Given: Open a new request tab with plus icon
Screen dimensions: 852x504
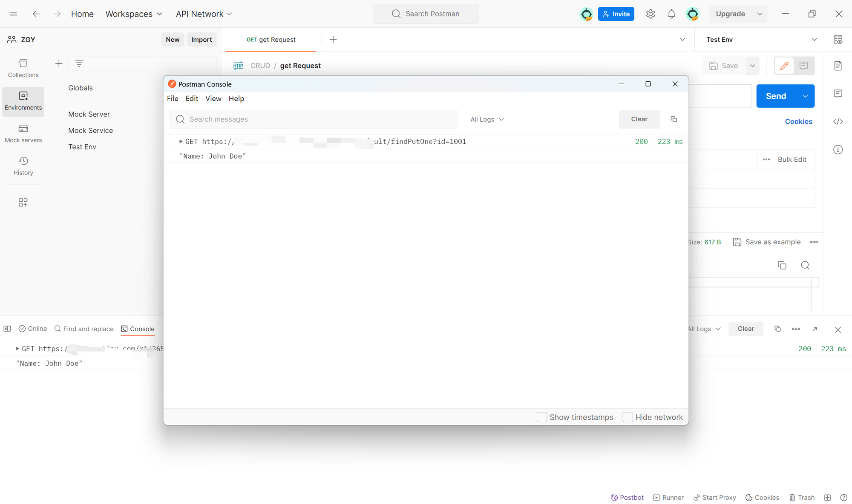Looking at the screenshot, I should click(333, 40).
